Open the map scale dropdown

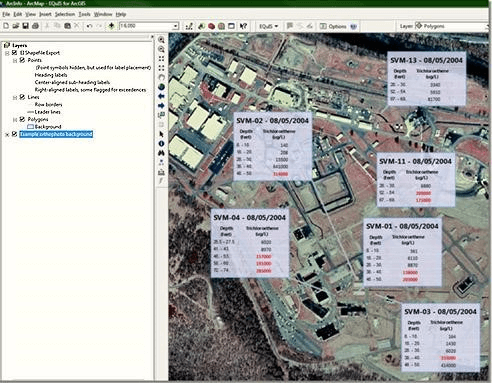click(x=176, y=26)
